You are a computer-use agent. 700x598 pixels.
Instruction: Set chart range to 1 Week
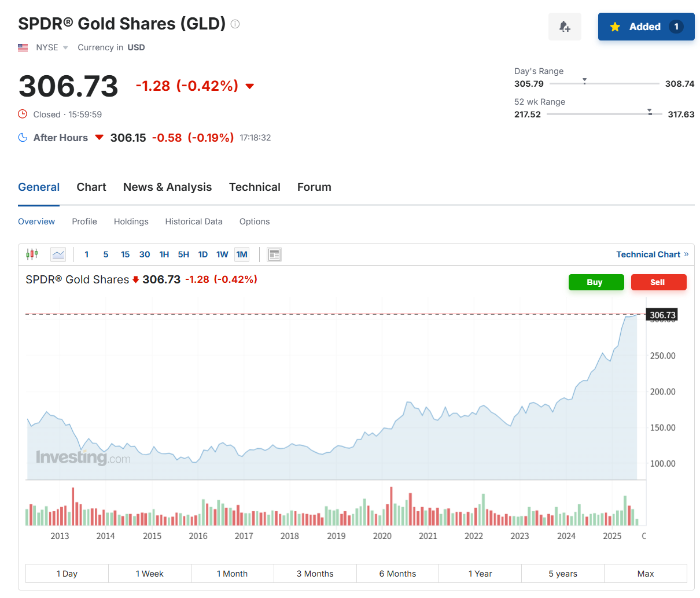tap(150, 574)
